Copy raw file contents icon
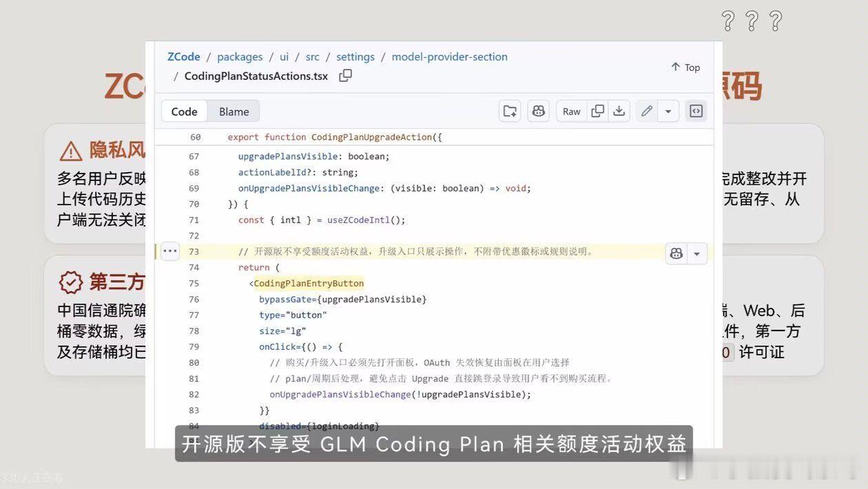868x489 pixels. click(x=598, y=111)
